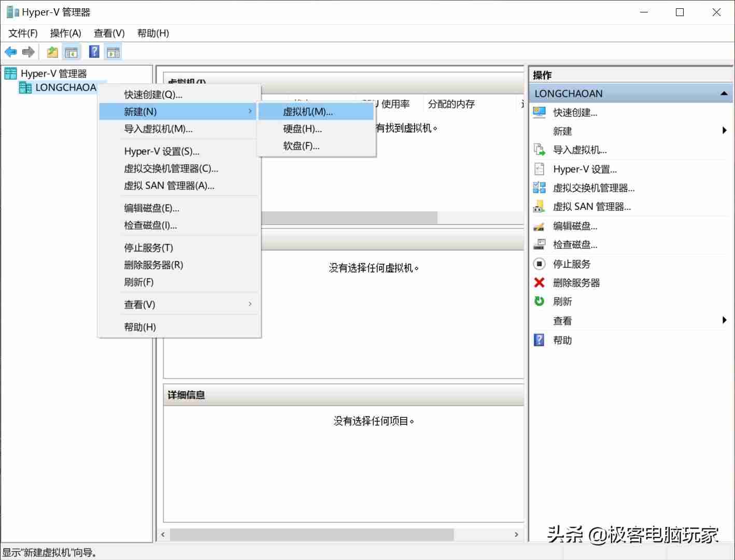Open the 帮助(H) menu in menu bar

point(153,33)
